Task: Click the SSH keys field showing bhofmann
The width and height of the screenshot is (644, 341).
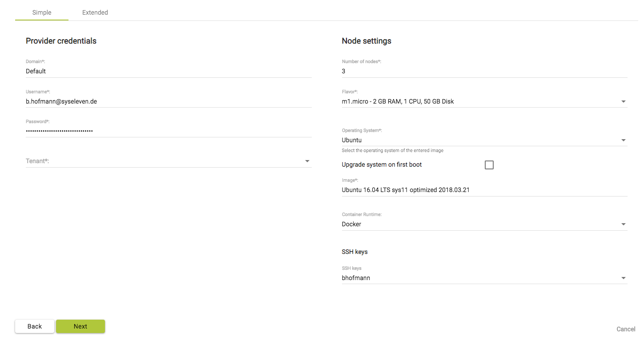Action: click(445, 277)
